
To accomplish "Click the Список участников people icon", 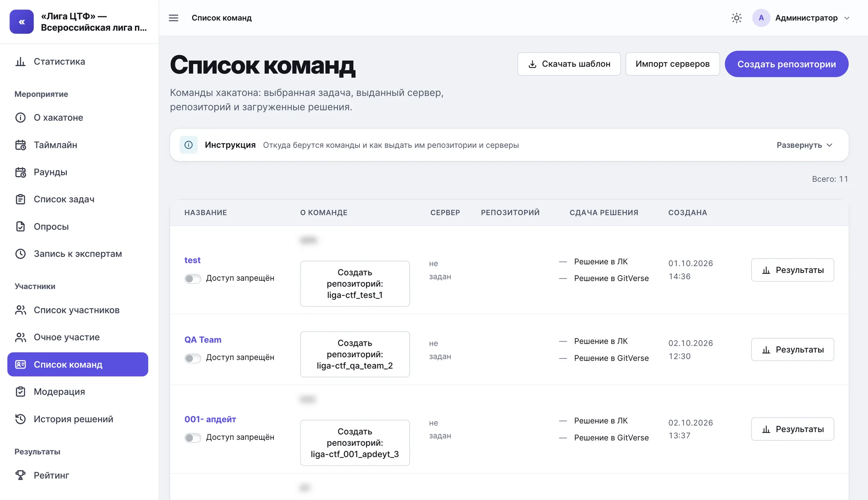I will click(20, 310).
